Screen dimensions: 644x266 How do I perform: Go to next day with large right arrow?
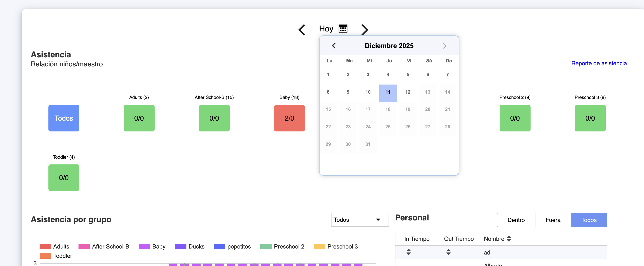[x=364, y=30]
